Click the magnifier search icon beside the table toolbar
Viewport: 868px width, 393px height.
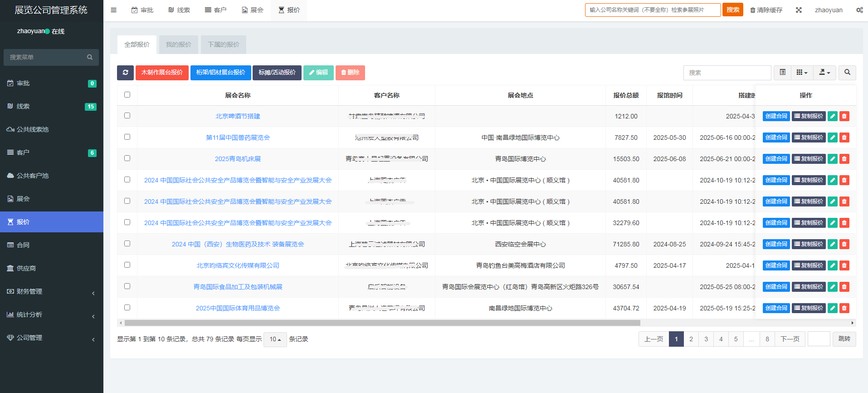[x=847, y=73]
